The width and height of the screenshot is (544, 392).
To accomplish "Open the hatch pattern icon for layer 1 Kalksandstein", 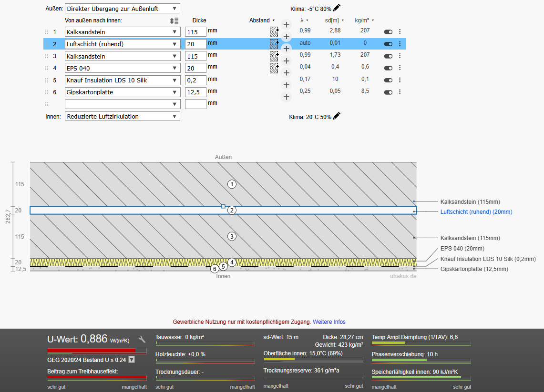I will tap(274, 32).
